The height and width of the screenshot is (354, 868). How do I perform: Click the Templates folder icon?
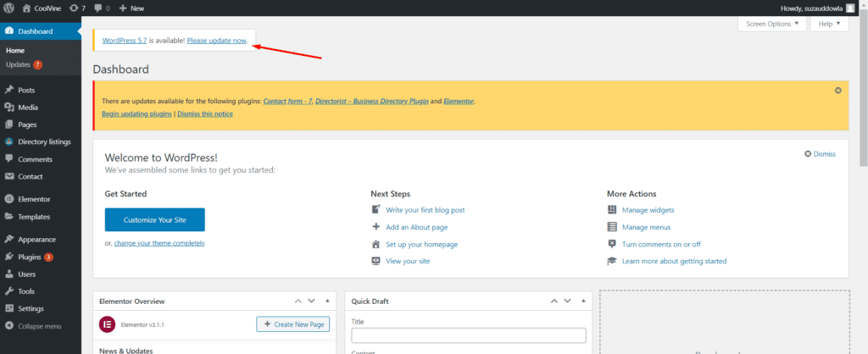[9, 217]
